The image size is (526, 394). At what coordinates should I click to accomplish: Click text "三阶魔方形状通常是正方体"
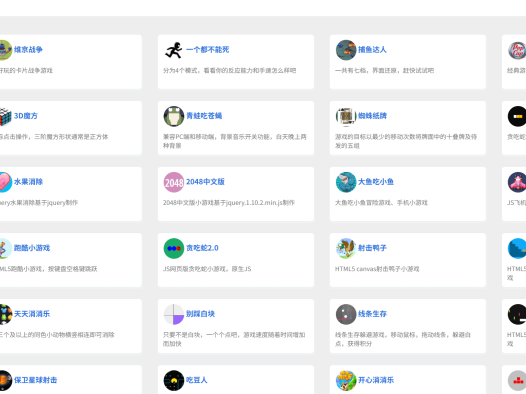click(x=71, y=137)
